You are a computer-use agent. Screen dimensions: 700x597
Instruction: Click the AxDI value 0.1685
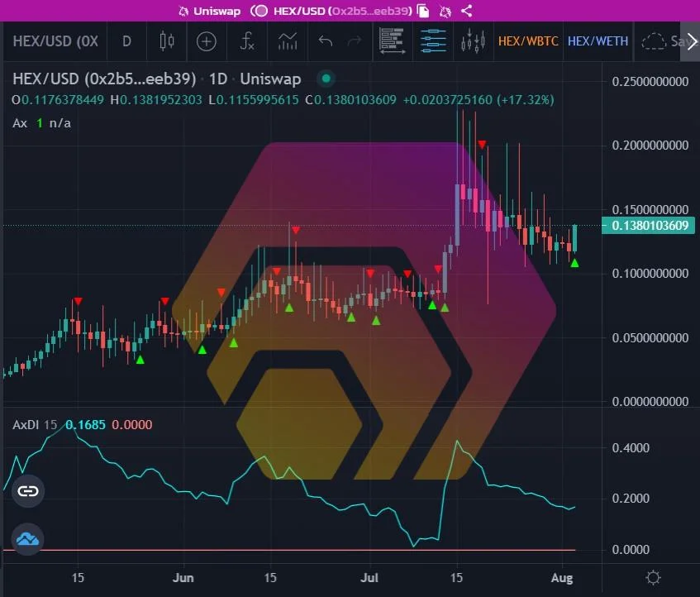85,425
